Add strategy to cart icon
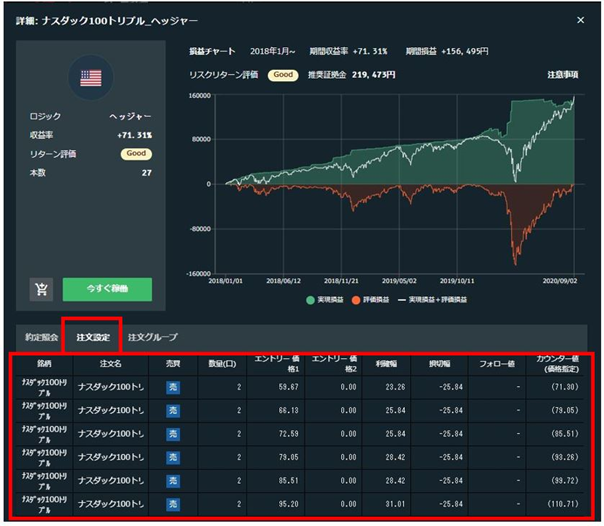The width and height of the screenshot is (604, 526). pyautogui.click(x=41, y=289)
